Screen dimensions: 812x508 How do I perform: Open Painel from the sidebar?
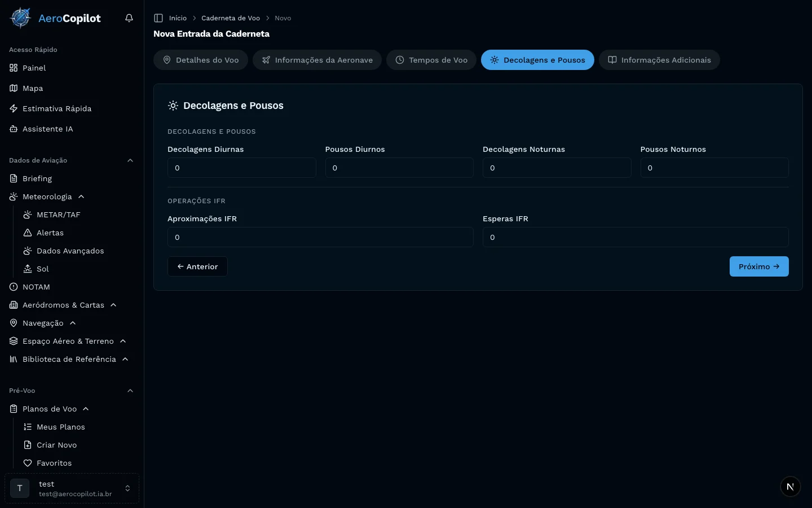pyautogui.click(x=34, y=68)
